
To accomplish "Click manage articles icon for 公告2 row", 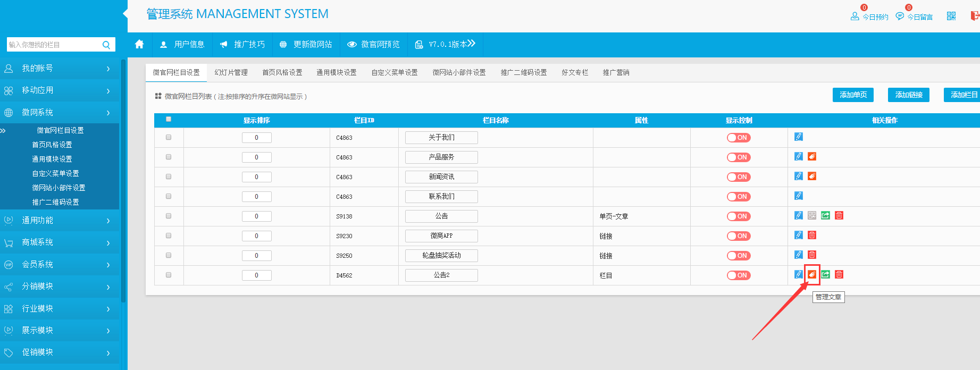I will (x=812, y=274).
